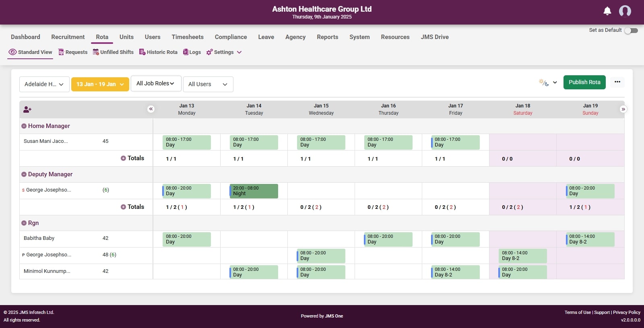Collapse the Deputy Manager group

[x=24, y=174]
